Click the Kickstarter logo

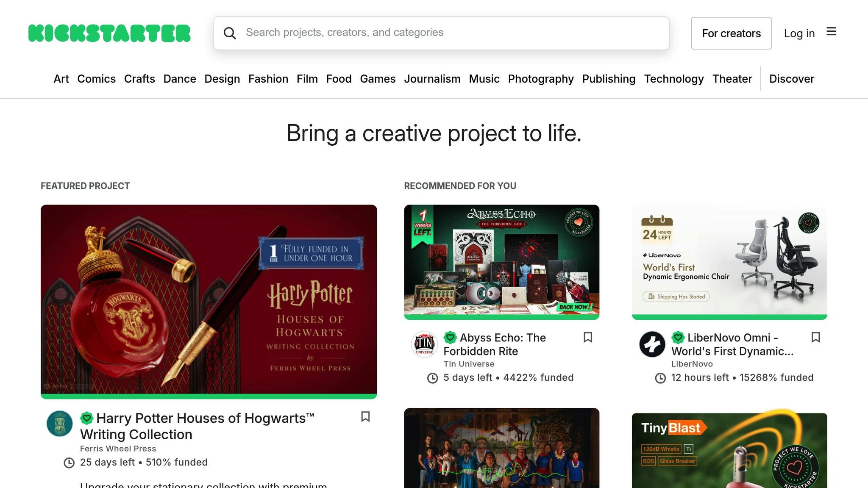[x=109, y=33]
